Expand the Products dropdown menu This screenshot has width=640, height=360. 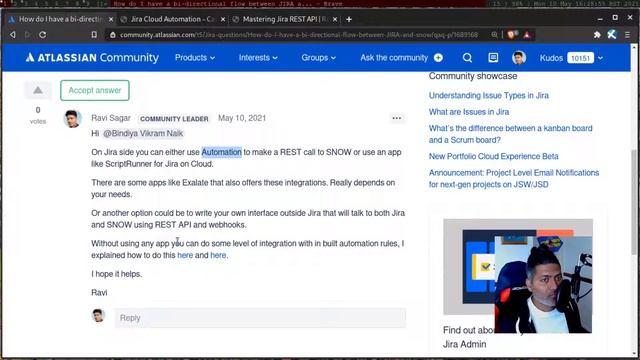click(195, 58)
